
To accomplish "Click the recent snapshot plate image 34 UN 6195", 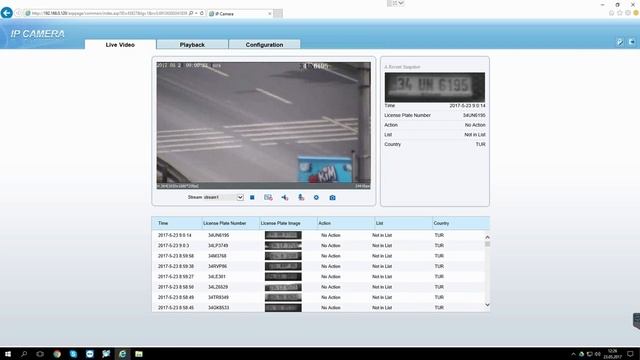I will pos(435,87).
